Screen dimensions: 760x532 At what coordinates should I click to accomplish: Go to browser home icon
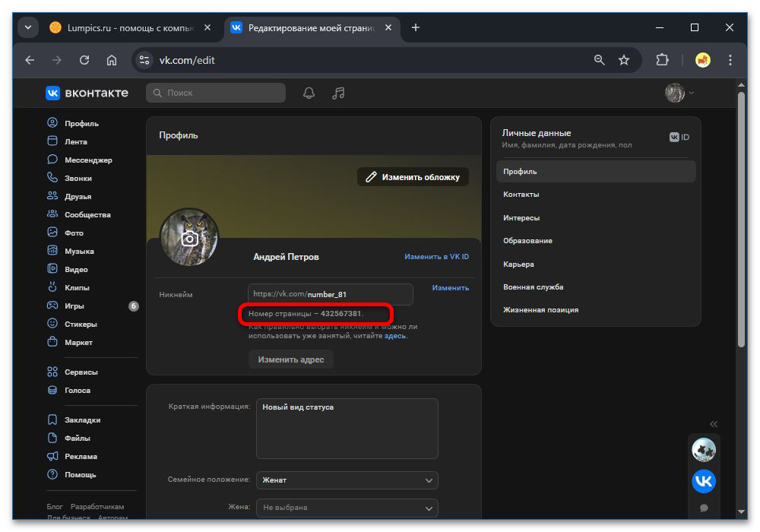pyautogui.click(x=112, y=60)
